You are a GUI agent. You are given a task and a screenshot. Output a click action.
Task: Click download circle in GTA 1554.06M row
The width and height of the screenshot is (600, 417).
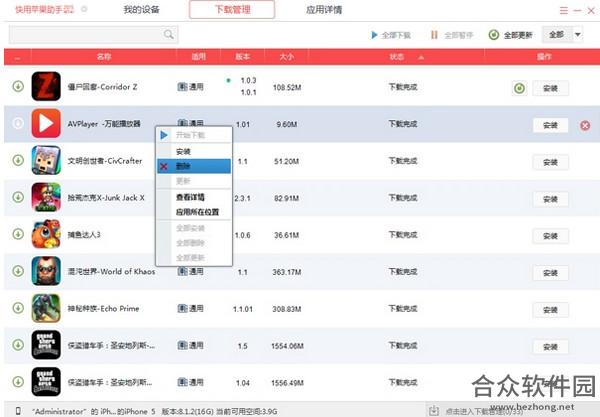pos(18,345)
